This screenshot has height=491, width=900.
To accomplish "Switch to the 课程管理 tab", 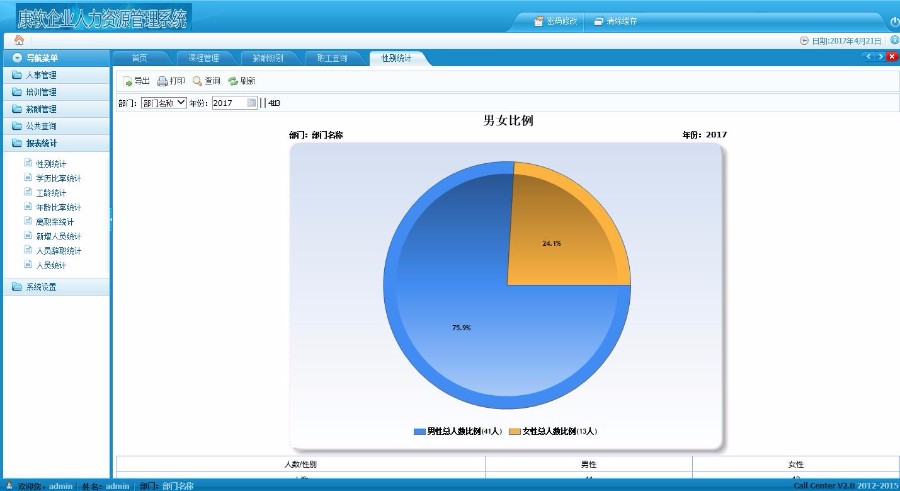I will tap(203, 58).
